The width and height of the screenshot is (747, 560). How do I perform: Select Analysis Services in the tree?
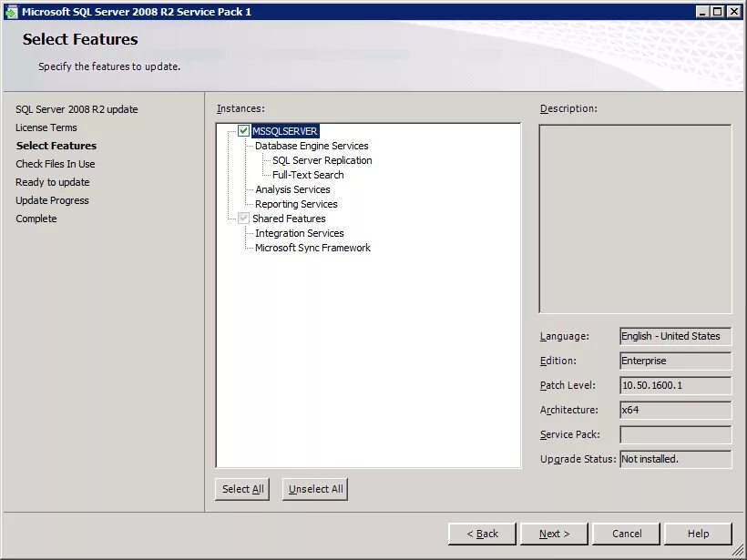pos(292,189)
